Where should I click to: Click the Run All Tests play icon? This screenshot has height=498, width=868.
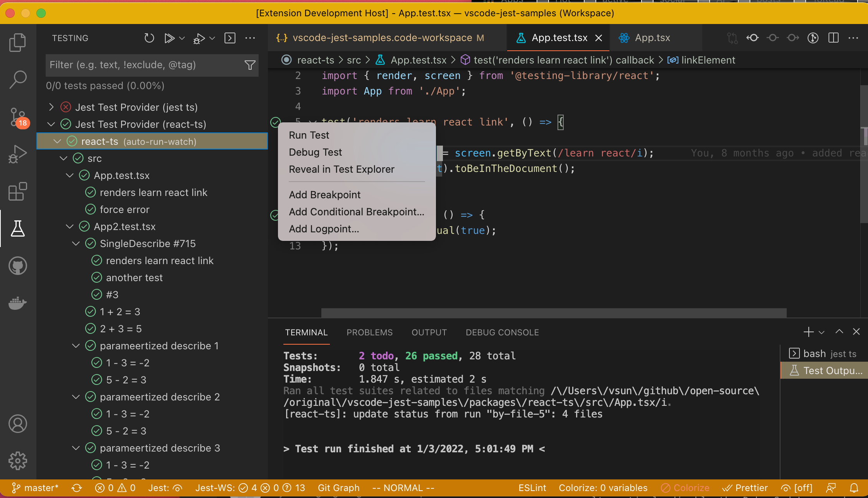pyautogui.click(x=169, y=38)
